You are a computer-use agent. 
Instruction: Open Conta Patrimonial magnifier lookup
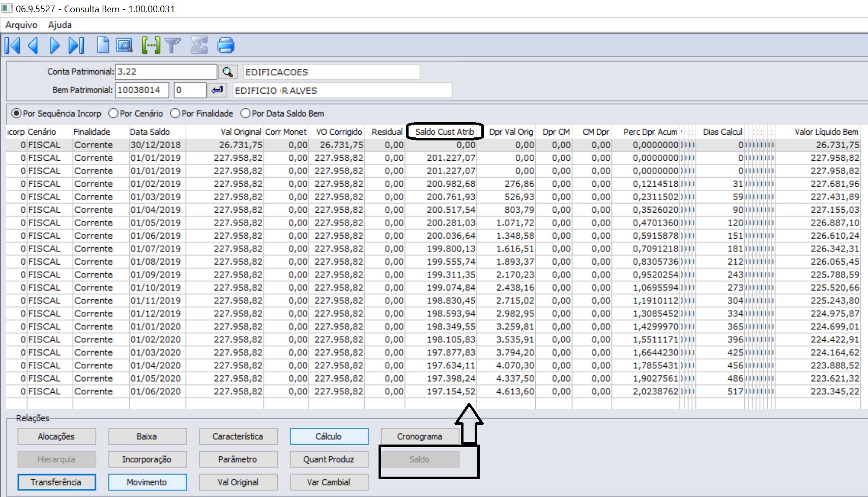228,72
